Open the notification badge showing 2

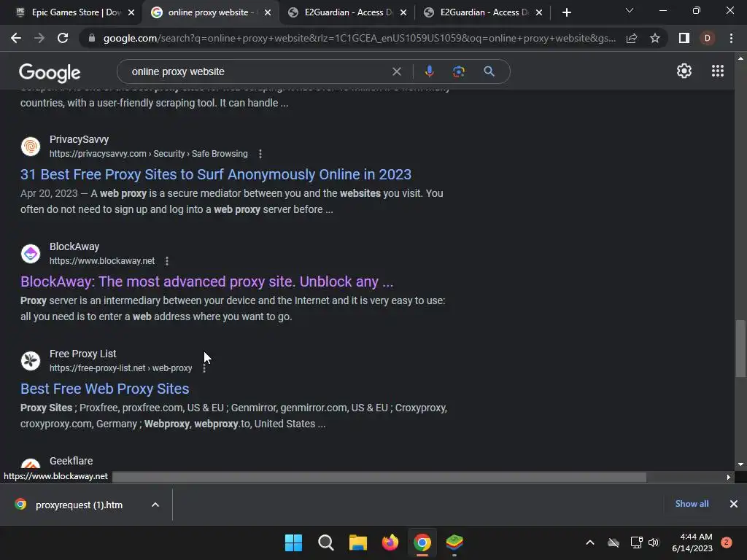point(727,542)
